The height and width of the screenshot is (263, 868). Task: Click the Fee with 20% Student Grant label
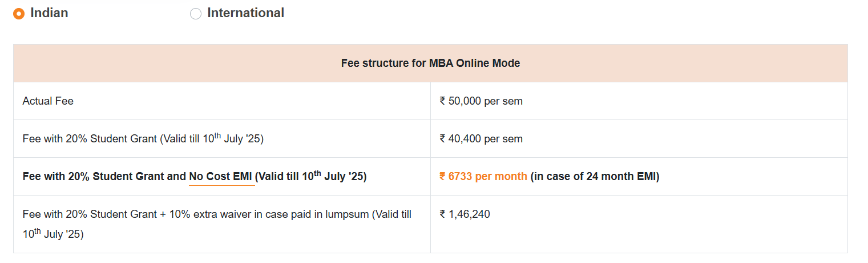[90, 139]
